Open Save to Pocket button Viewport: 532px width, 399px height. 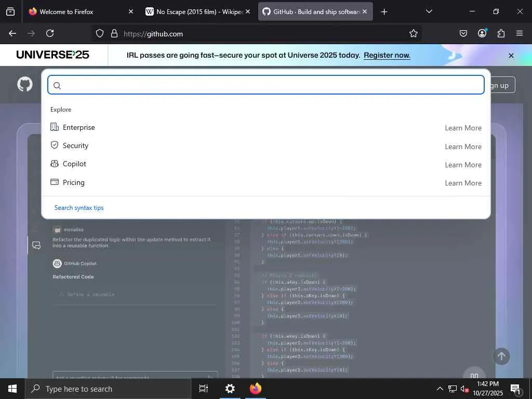pos(463,33)
